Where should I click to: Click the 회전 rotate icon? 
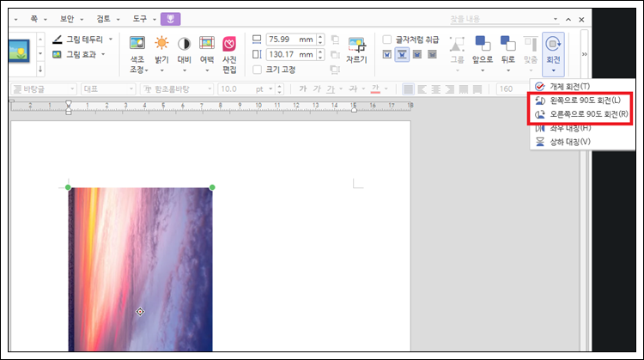(x=553, y=44)
